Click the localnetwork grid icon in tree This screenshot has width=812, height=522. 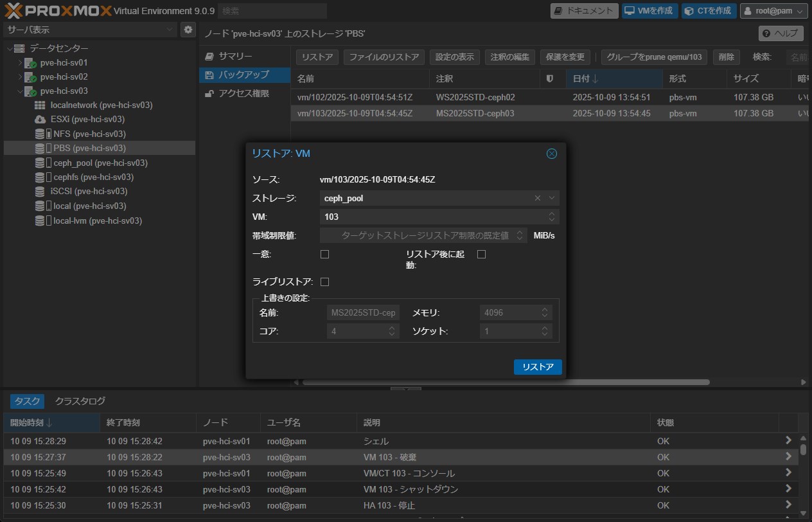pos(40,105)
